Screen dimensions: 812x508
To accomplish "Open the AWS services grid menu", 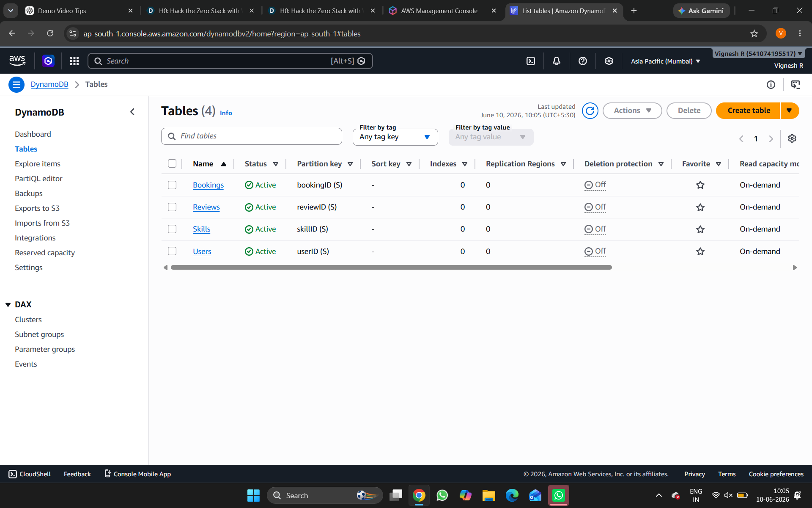I will (x=74, y=61).
